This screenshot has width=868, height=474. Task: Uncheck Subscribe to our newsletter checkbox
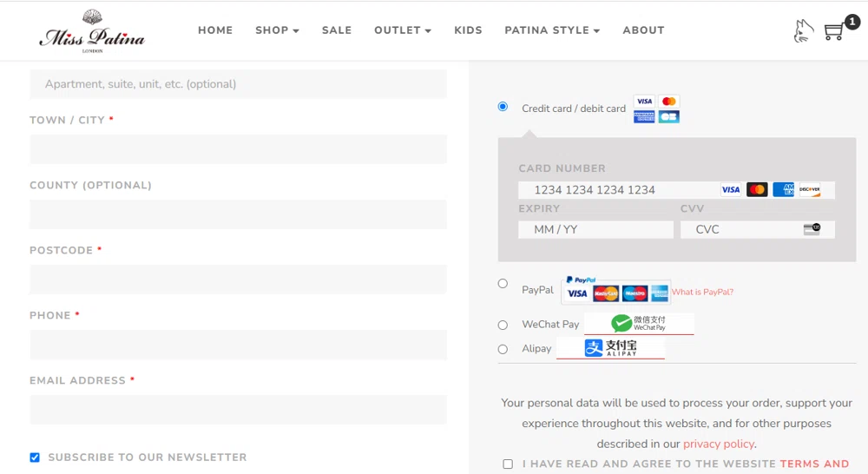35,458
